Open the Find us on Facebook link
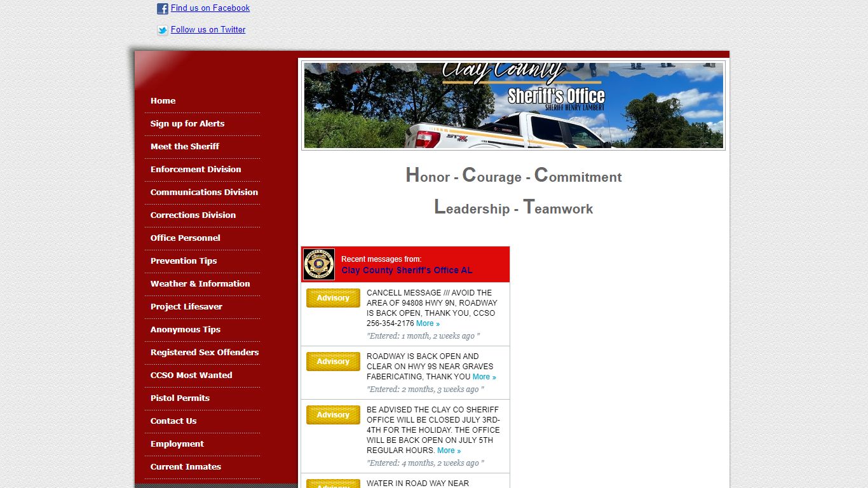 [x=210, y=8]
